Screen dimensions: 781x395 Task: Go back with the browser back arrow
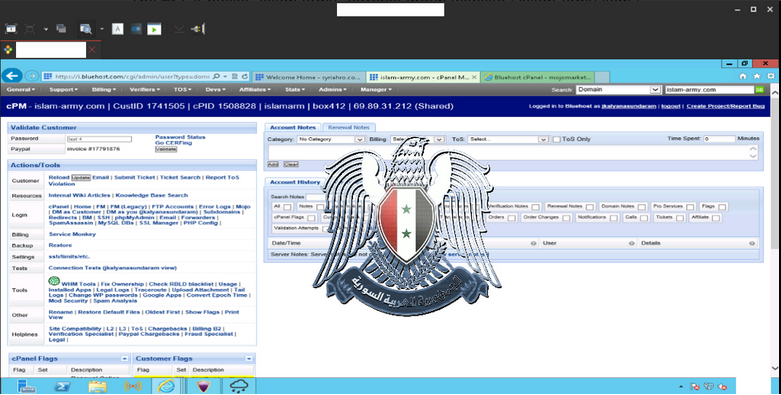(12, 76)
